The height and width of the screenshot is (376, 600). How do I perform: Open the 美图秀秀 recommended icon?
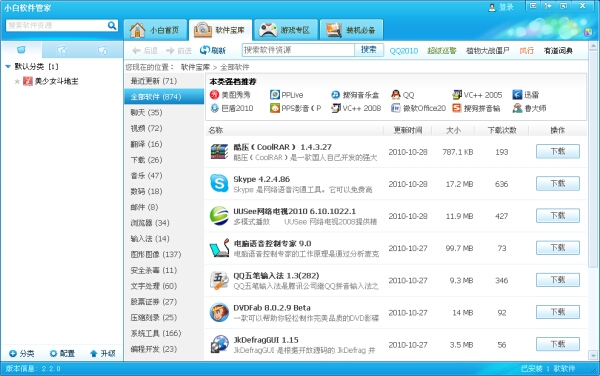tap(214, 94)
